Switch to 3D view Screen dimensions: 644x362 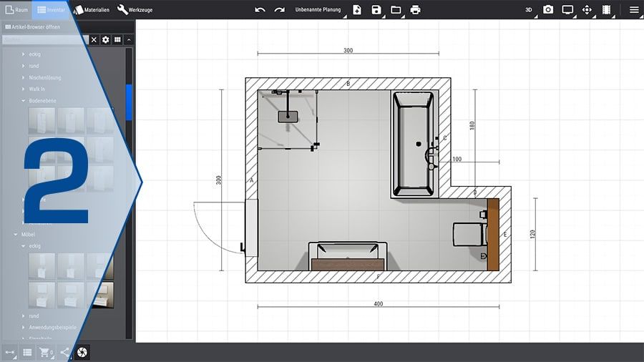pos(529,10)
